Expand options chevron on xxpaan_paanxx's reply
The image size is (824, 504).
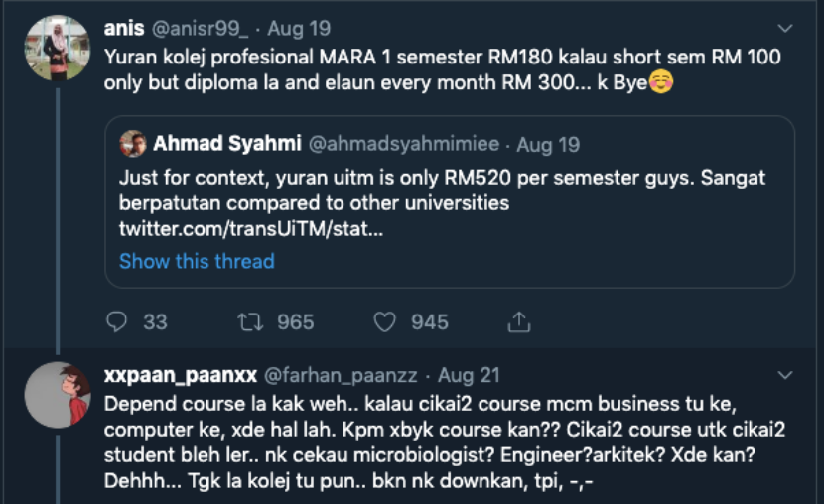785,376
